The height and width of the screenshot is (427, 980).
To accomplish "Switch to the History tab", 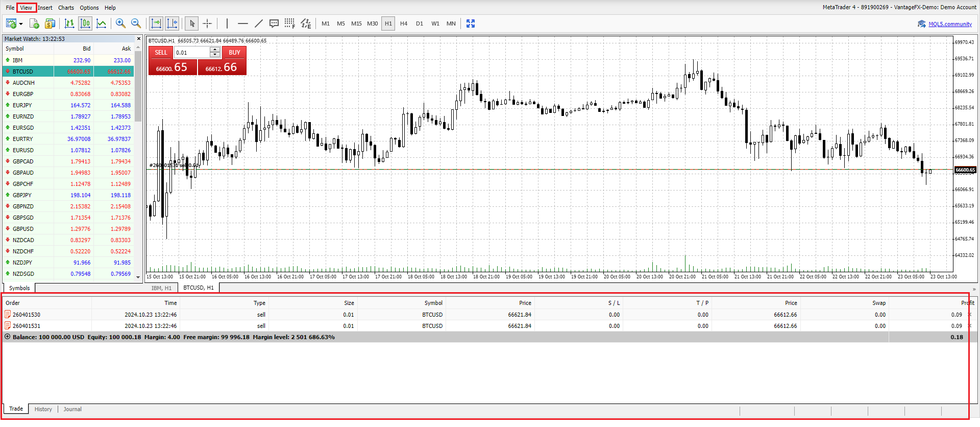I will 43,409.
